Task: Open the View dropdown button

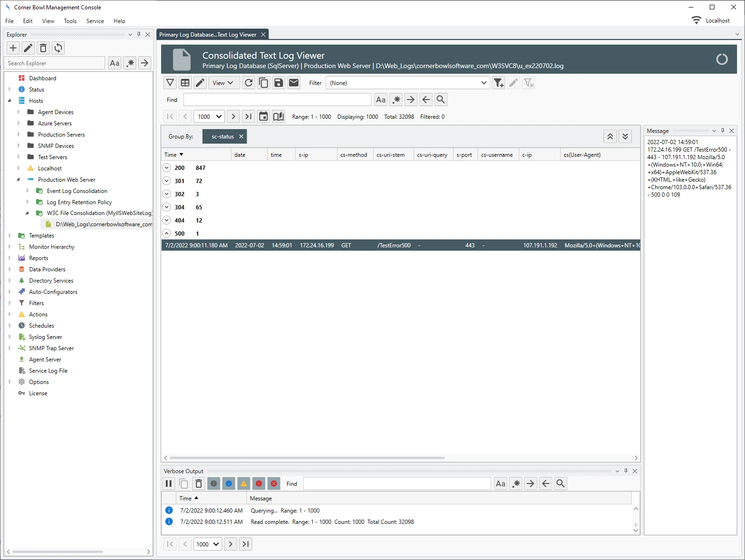Action: click(x=224, y=83)
